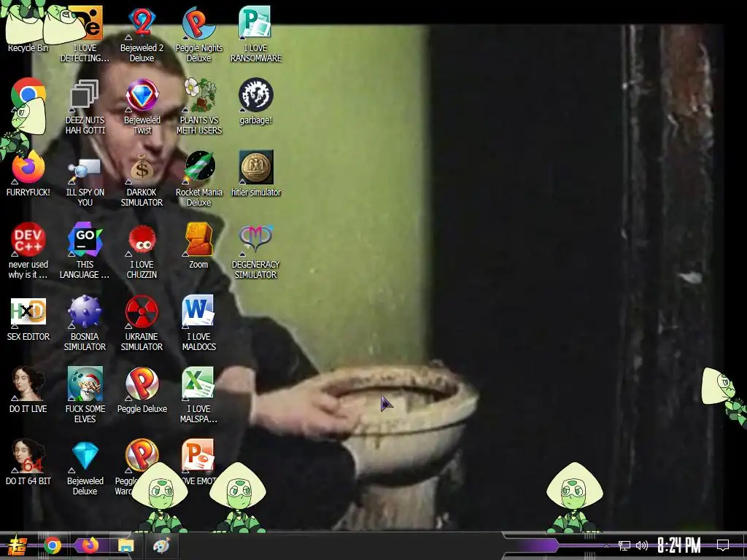Launch the Zoom desktop shortcut
The image size is (747, 560).
pos(198,245)
